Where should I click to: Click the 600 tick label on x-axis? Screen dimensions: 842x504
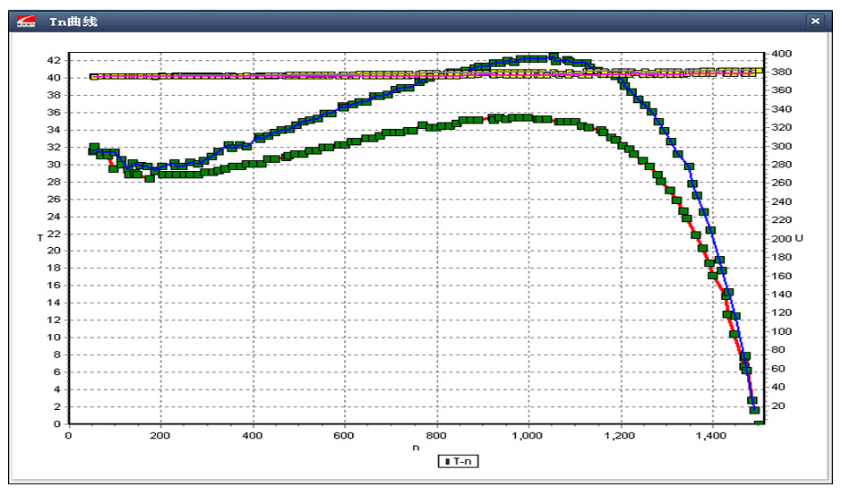tap(344, 436)
